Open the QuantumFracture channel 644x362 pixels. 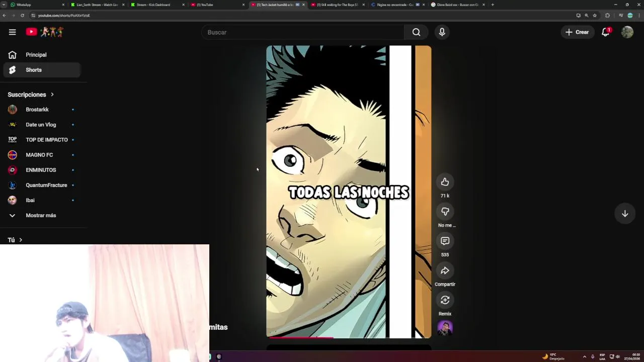point(42,185)
